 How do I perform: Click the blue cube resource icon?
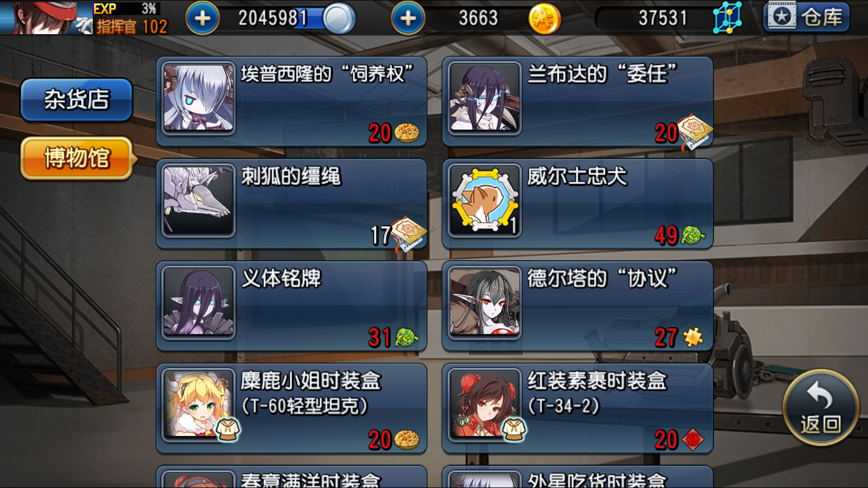coord(727,18)
